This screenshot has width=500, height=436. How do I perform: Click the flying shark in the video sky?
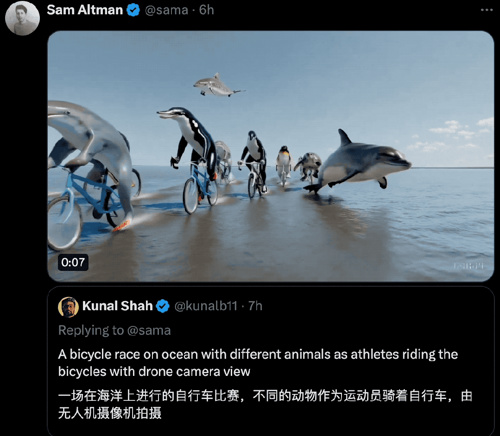pyautogui.click(x=218, y=85)
